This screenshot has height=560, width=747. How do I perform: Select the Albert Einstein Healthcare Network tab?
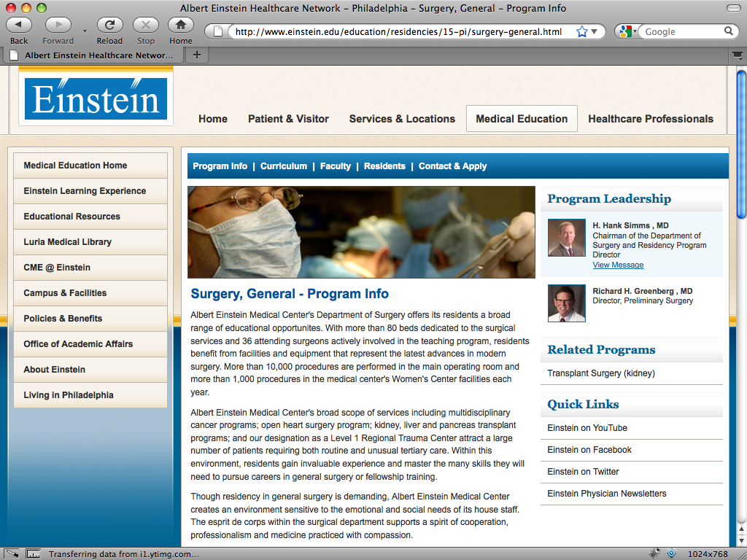[93, 55]
